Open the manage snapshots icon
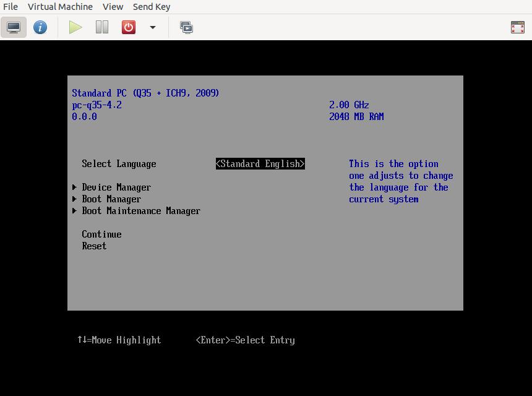 (186, 27)
